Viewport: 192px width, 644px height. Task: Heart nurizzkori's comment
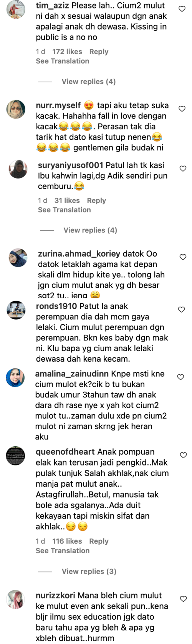184,599
